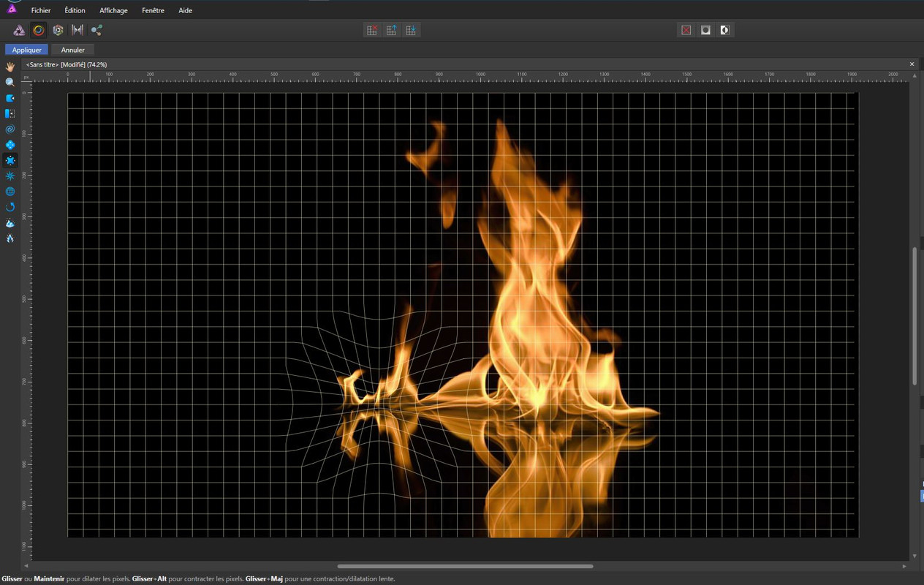The image size is (924, 585).
Task: Select the Liquify Punch tool
Action: pos(10,160)
